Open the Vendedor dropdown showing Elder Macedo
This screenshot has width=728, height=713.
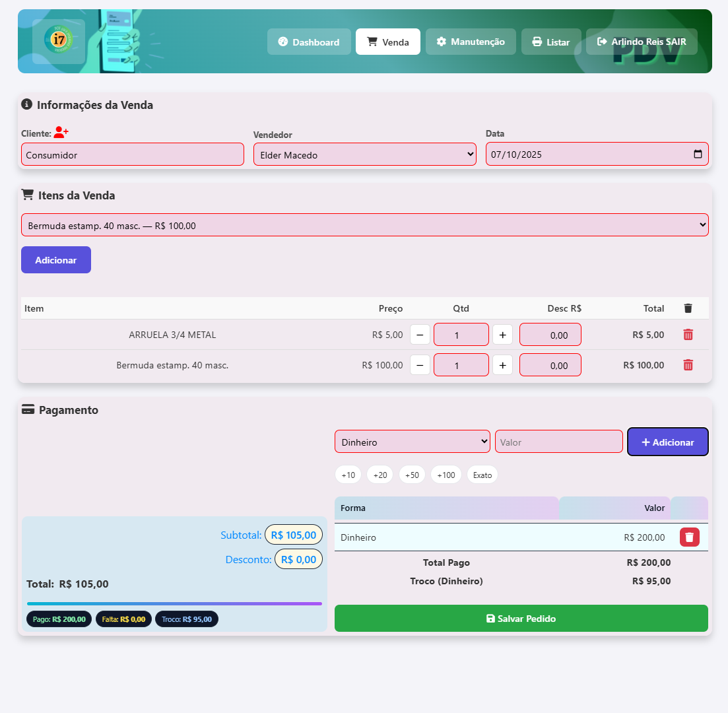(x=364, y=154)
